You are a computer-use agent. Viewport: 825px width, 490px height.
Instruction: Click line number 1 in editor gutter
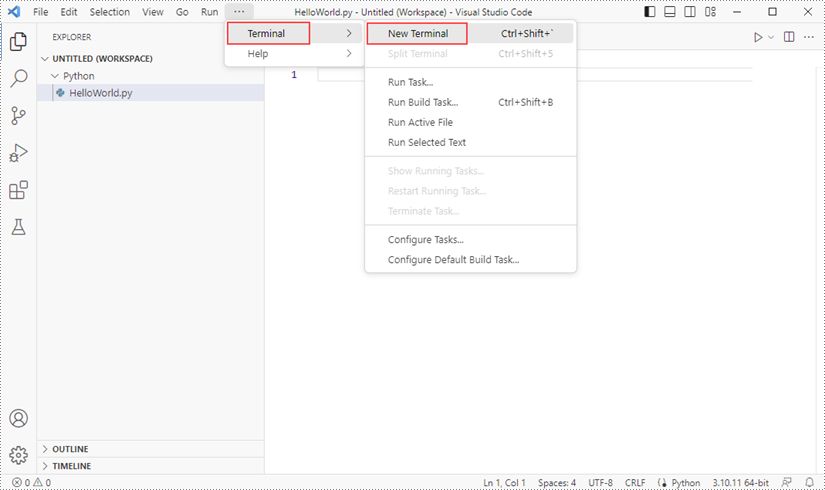click(x=294, y=75)
